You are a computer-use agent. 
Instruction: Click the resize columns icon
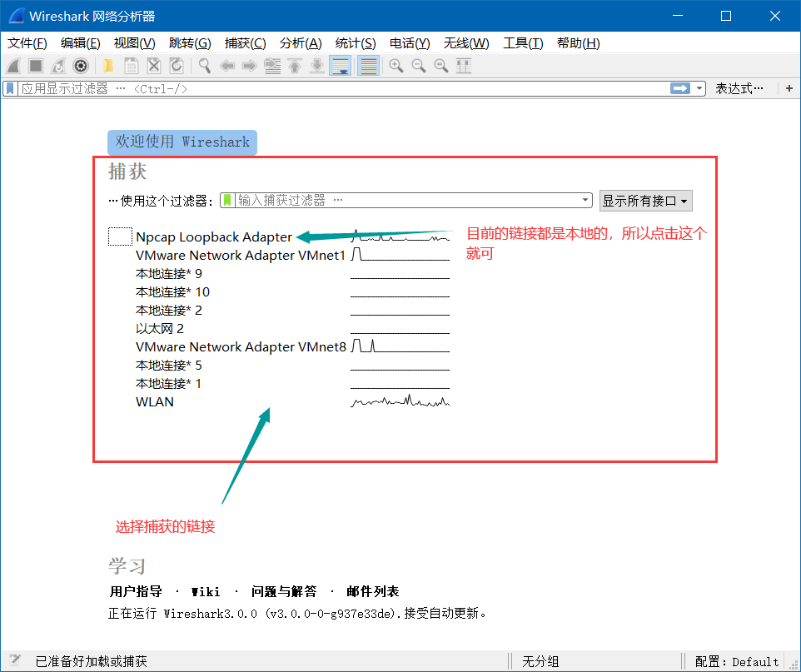tap(464, 66)
